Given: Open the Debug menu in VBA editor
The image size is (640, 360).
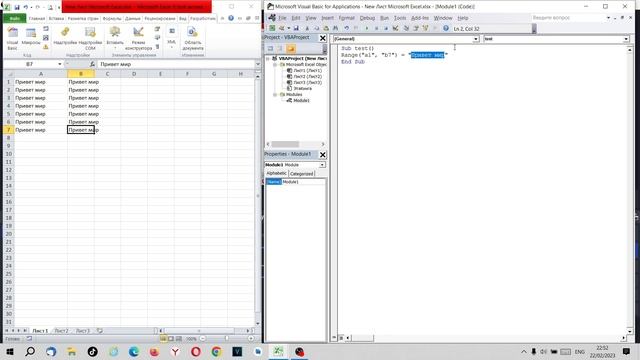Looking at the screenshot, I should click(x=367, y=18).
